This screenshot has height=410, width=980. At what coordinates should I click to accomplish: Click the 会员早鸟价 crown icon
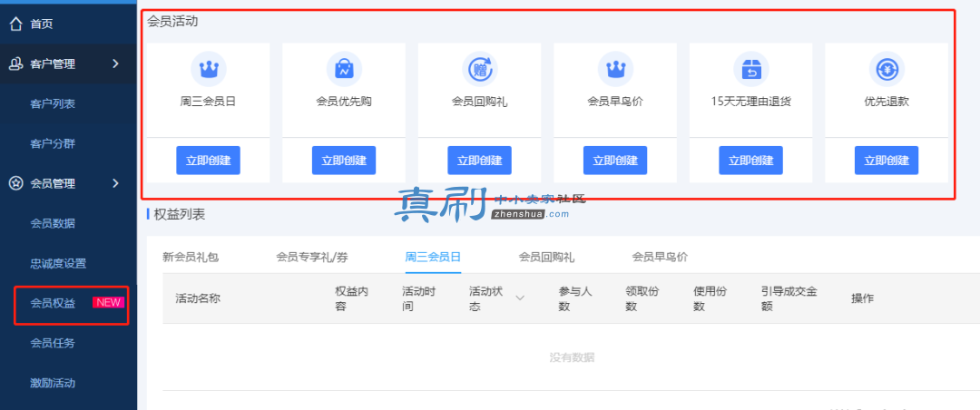pyautogui.click(x=615, y=69)
